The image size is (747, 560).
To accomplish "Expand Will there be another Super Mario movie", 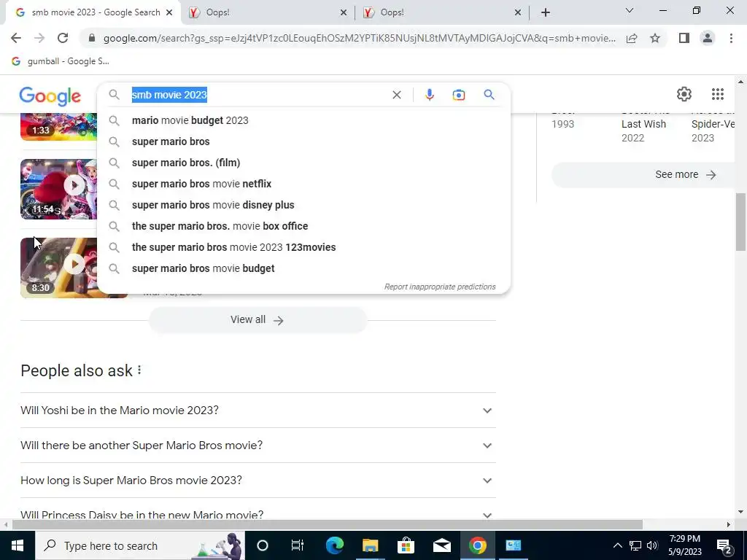I will click(258, 446).
